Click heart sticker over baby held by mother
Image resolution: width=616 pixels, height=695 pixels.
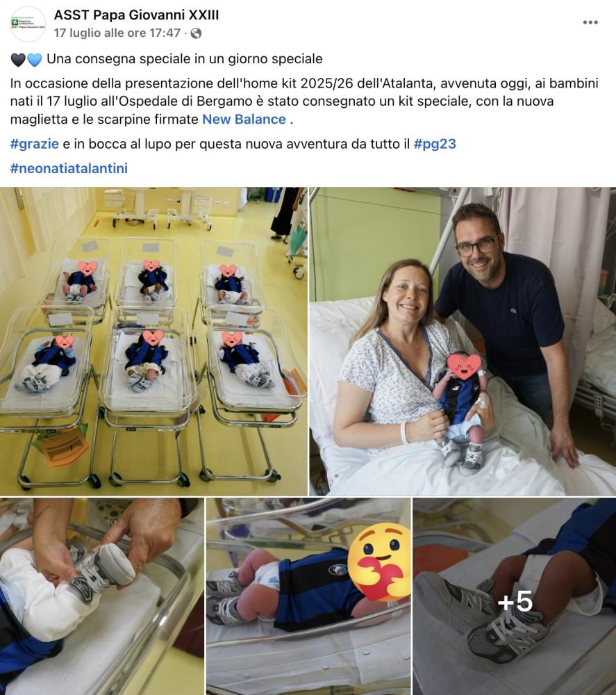(x=464, y=366)
